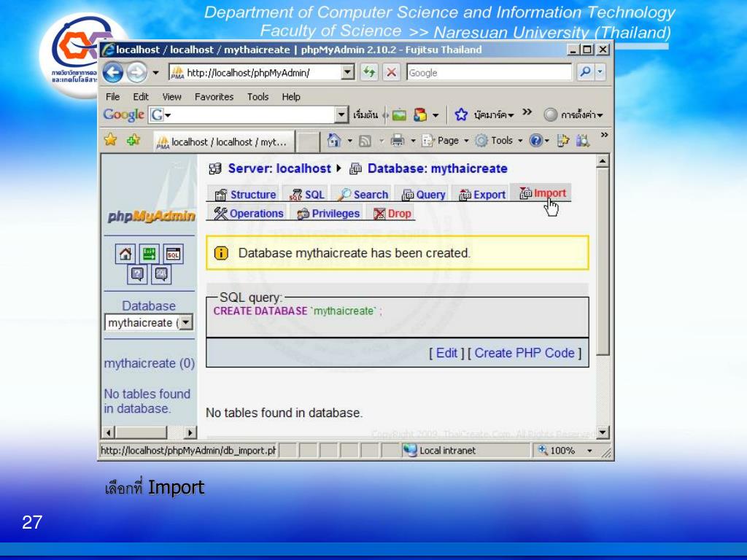This screenshot has height=560, width=747.
Task: Click the vertical scrollbar down arrow
Action: pyautogui.click(x=603, y=432)
